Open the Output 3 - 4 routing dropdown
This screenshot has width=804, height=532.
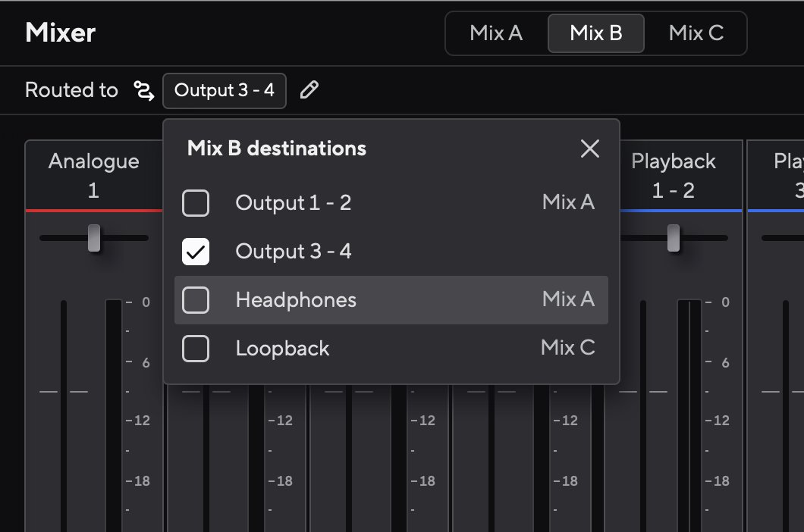(224, 91)
